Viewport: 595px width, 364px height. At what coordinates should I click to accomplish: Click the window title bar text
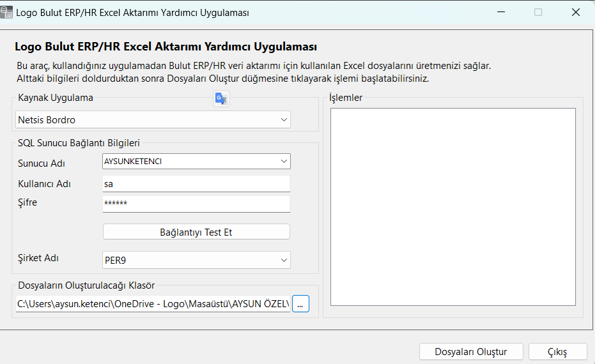[132, 12]
